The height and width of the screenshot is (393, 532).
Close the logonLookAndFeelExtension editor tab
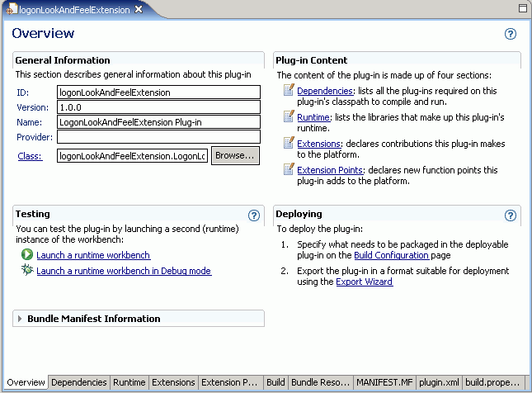(139, 10)
